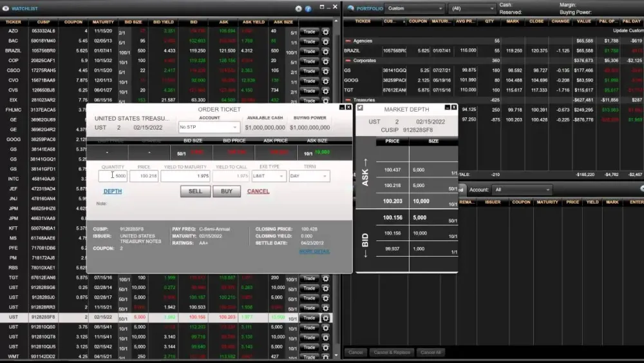Minimize the Order Ticket window
The height and width of the screenshot is (363, 644).
pyautogui.click(x=342, y=107)
